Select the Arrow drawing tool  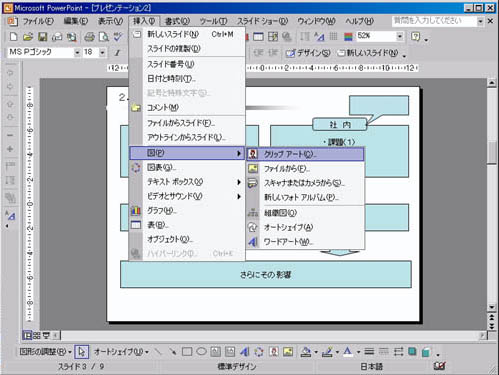pyautogui.click(x=172, y=352)
